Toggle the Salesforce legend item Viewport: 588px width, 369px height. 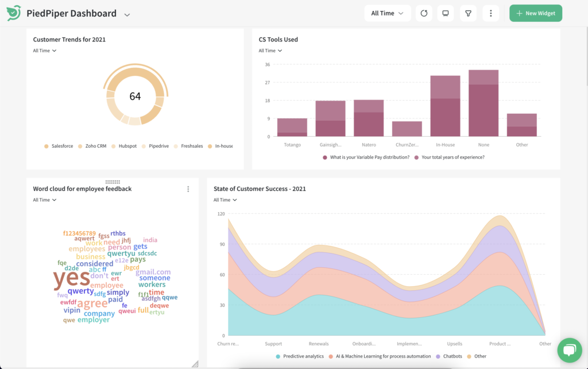(59, 146)
